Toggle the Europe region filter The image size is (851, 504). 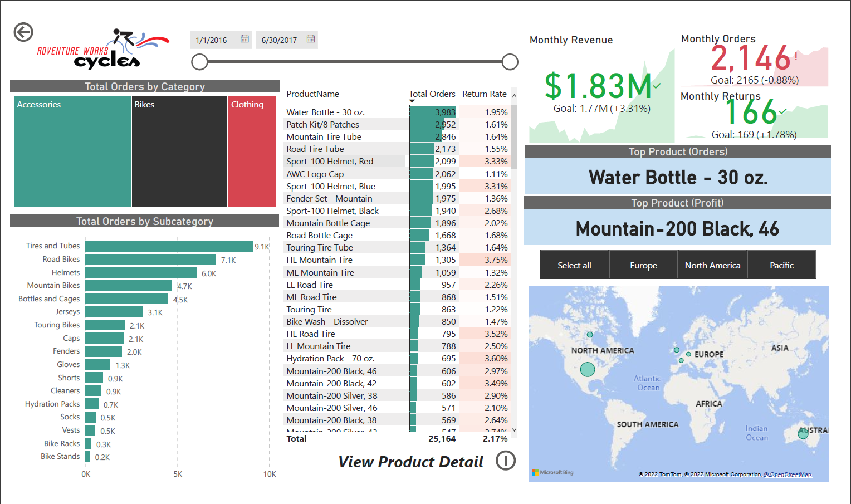click(x=643, y=265)
